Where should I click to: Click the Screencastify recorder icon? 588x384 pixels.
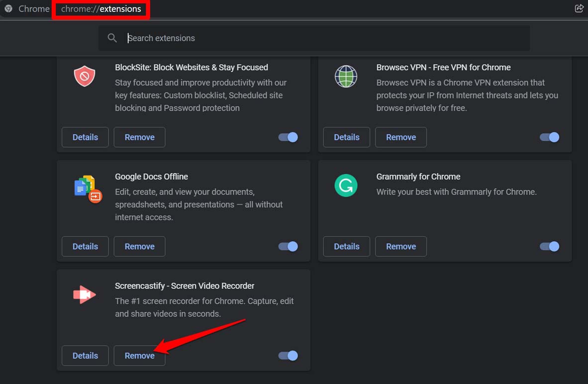84,294
